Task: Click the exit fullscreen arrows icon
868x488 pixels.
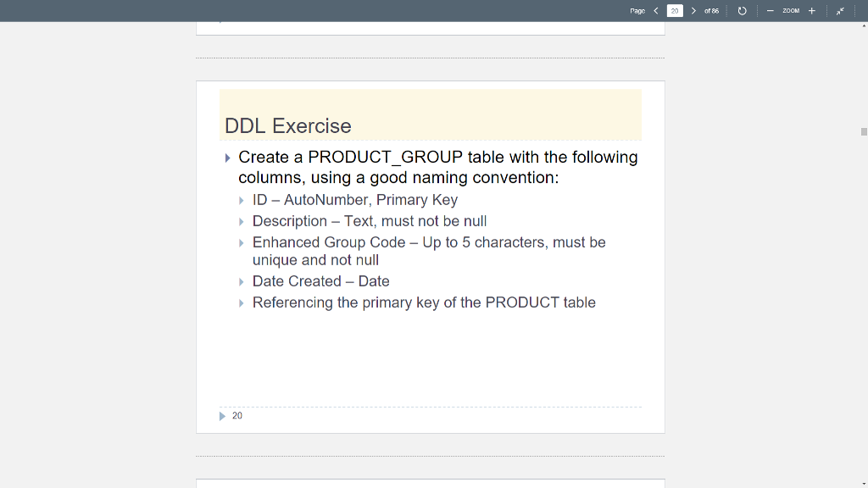Action: click(840, 11)
